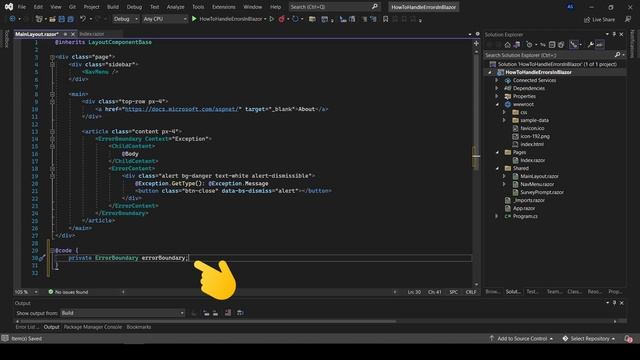Click Pending Changes Filter clock icon
This screenshot has height=360, width=640.
coord(529,45)
